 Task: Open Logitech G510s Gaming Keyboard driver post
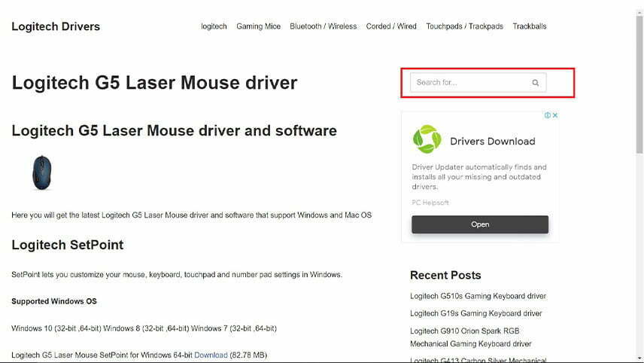click(x=478, y=296)
